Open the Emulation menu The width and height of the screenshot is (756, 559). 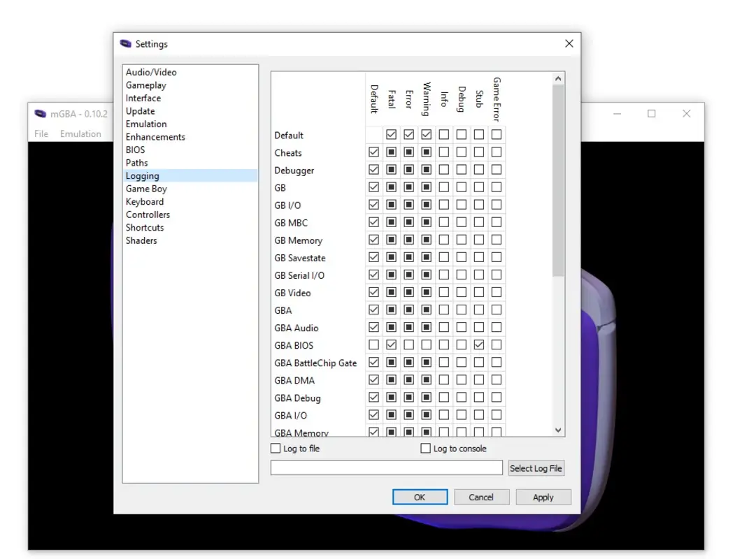pyautogui.click(x=81, y=134)
